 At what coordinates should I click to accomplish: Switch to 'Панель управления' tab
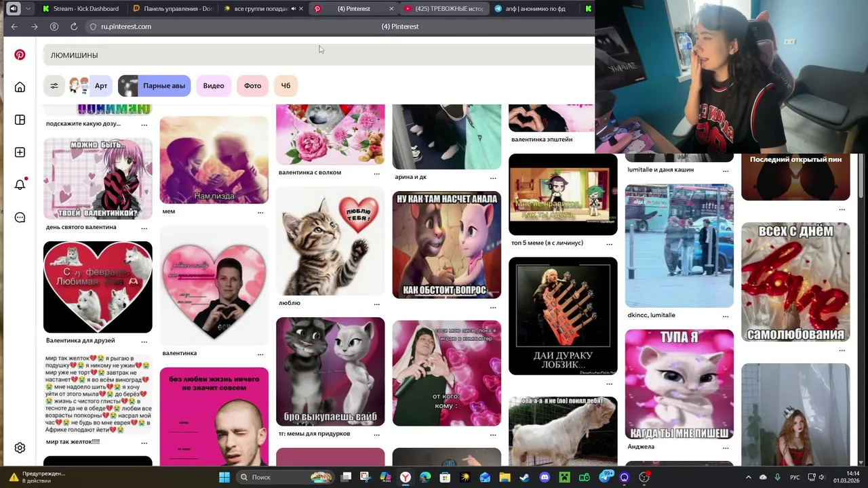pos(174,9)
